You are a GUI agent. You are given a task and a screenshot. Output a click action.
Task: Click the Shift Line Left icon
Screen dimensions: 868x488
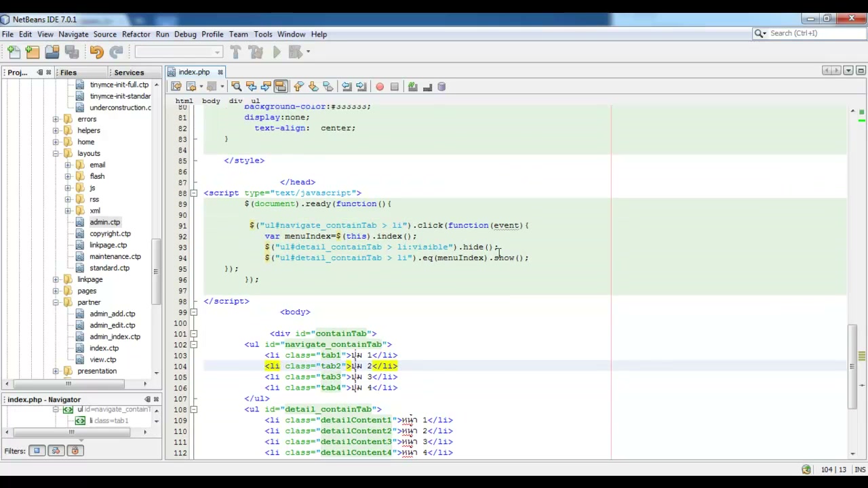coord(347,87)
